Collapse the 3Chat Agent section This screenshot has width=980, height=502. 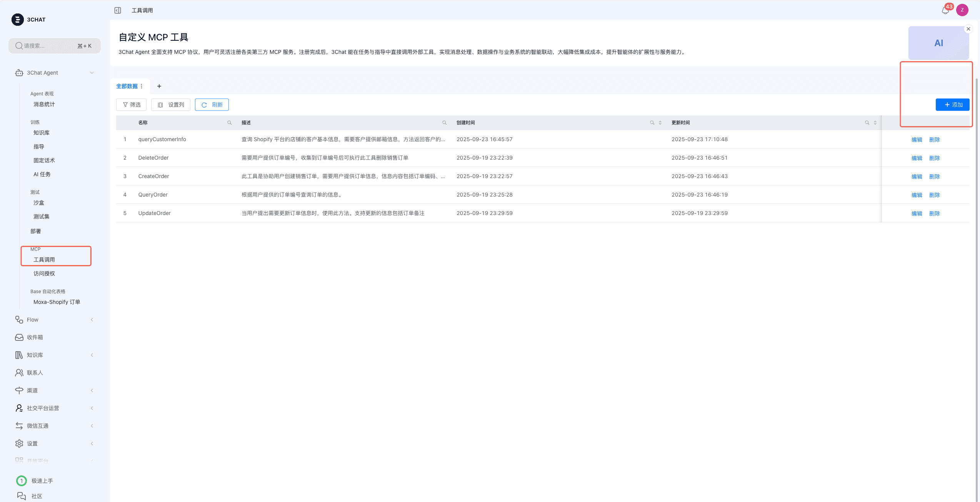point(92,73)
